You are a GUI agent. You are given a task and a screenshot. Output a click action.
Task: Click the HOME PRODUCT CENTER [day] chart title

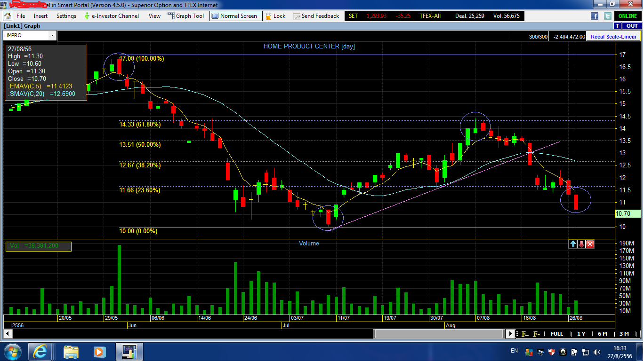[x=309, y=46]
